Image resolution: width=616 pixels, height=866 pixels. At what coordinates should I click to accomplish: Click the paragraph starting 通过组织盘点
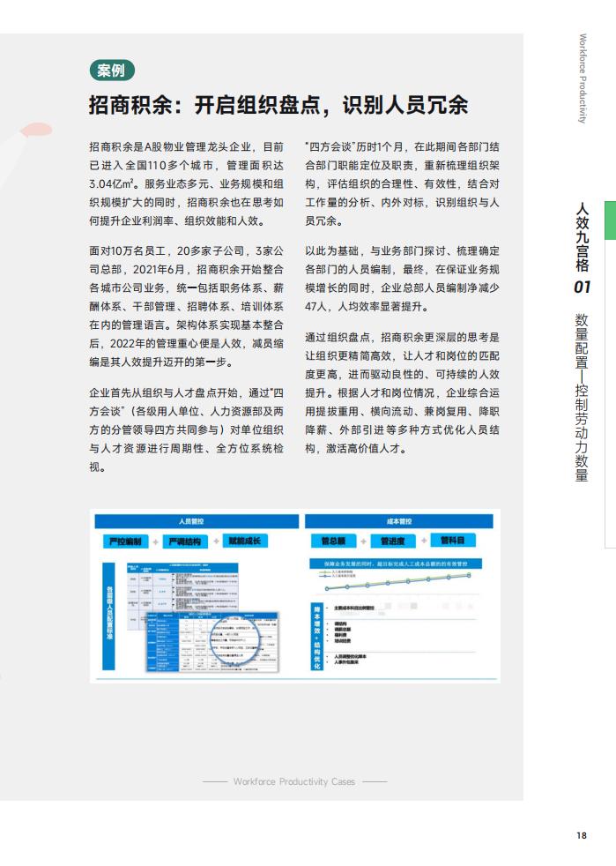click(x=403, y=392)
